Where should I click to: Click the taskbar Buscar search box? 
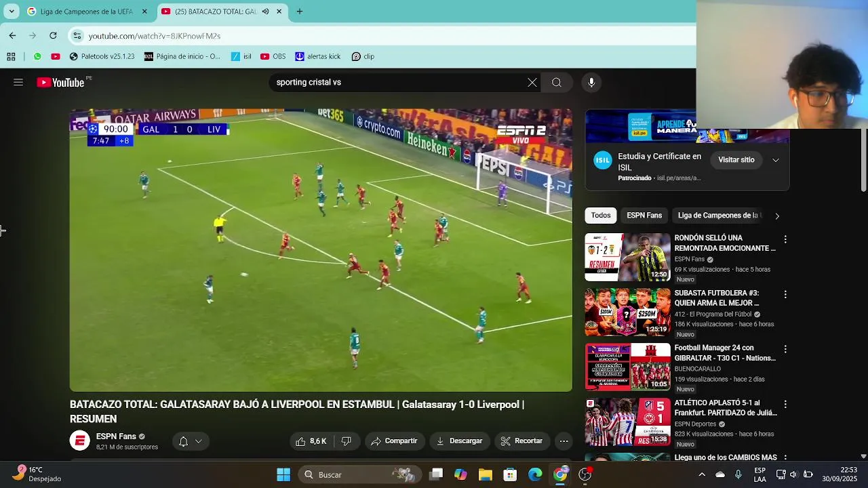coord(359,474)
